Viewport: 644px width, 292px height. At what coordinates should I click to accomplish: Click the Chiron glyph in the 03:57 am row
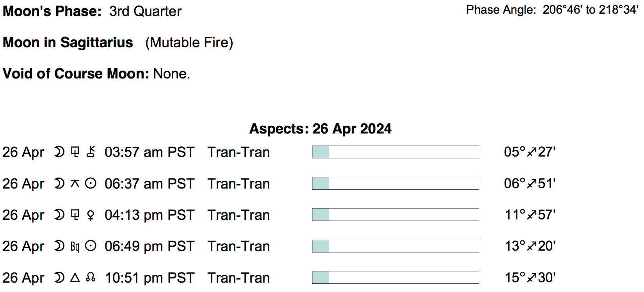tap(91, 152)
